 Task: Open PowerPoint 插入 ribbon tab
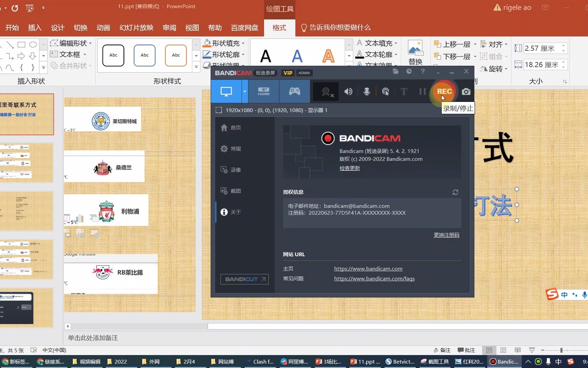pos(35,28)
